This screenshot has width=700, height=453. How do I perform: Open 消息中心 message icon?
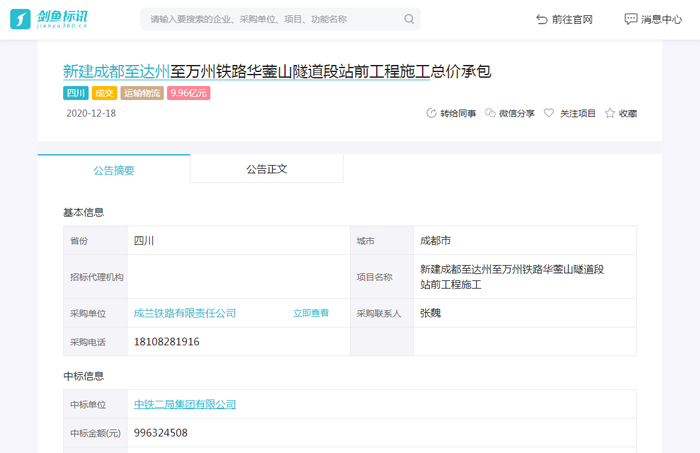click(631, 19)
